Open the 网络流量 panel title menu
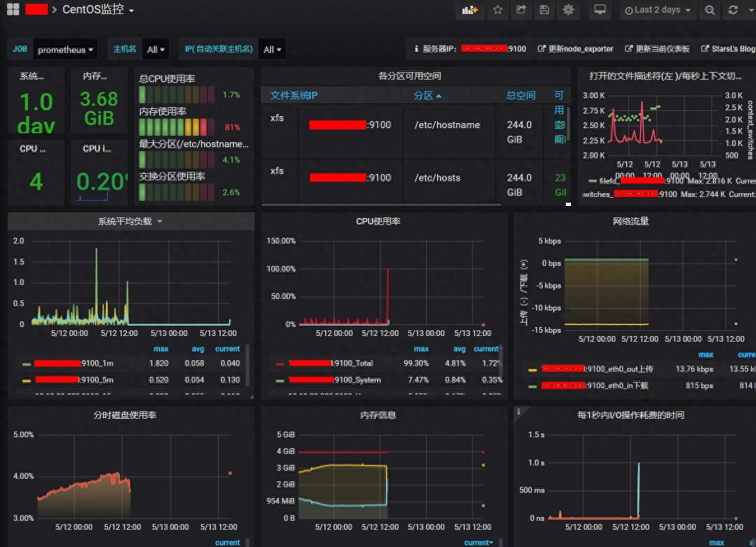 (x=631, y=221)
